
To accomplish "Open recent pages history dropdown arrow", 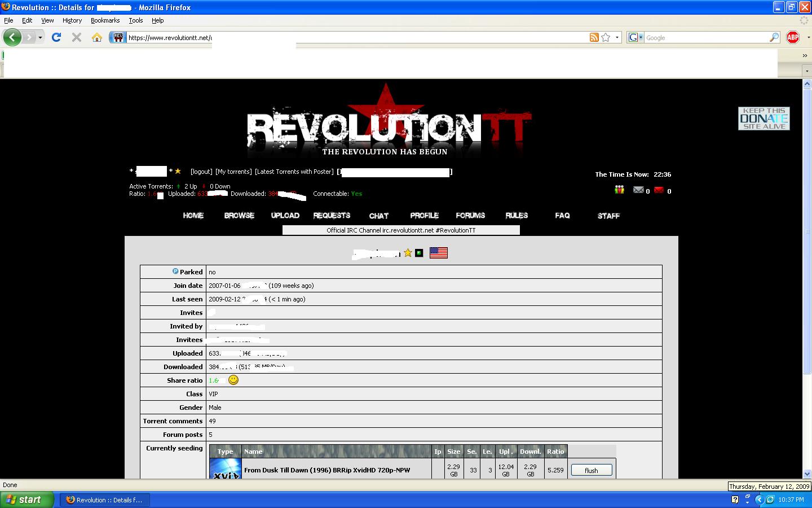I will tap(40, 37).
